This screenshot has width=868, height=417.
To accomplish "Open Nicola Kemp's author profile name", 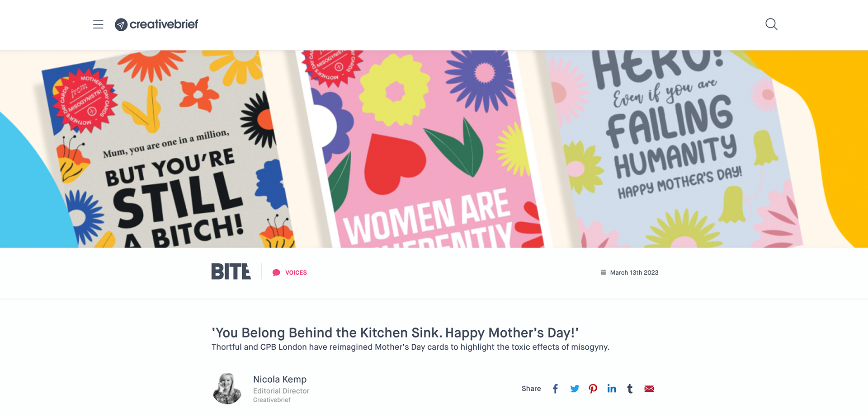I will pyautogui.click(x=280, y=379).
